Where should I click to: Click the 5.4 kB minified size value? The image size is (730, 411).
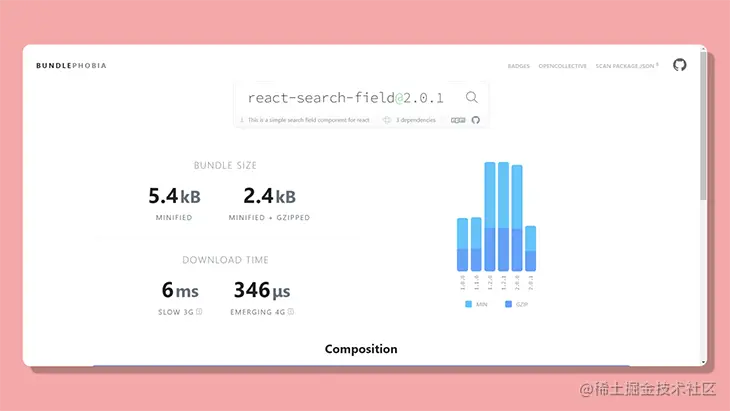tap(174, 196)
